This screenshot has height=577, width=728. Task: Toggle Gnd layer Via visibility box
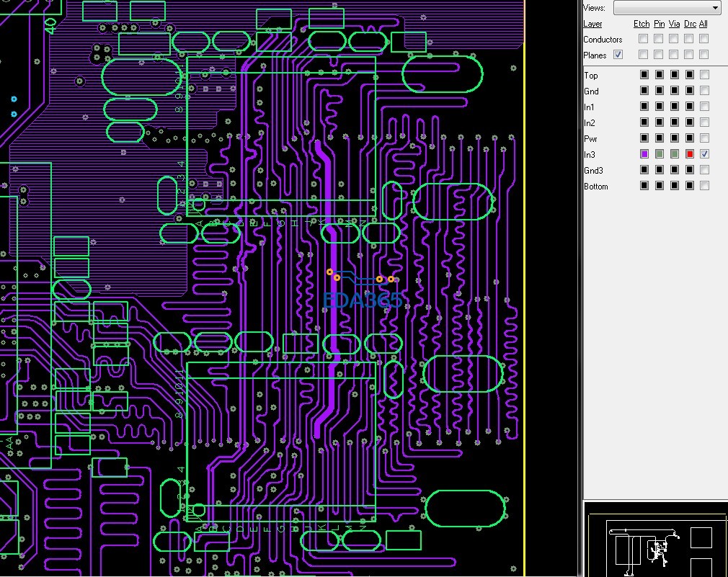(675, 90)
